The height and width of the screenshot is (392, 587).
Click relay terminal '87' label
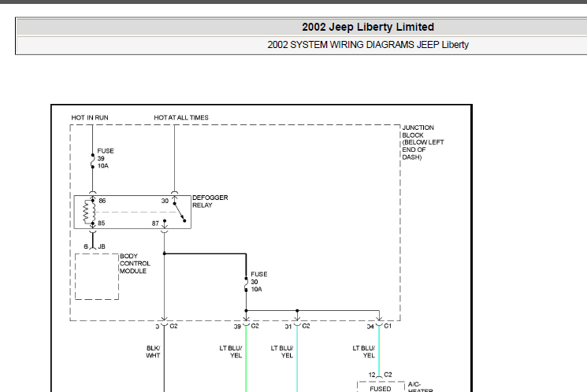tap(155, 224)
